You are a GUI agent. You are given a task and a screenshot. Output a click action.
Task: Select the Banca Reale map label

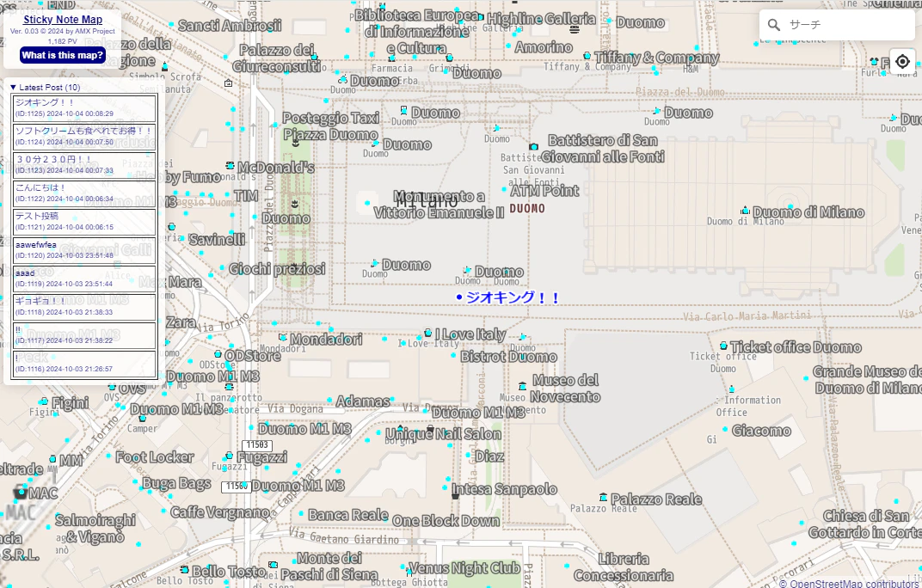[x=348, y=515]
